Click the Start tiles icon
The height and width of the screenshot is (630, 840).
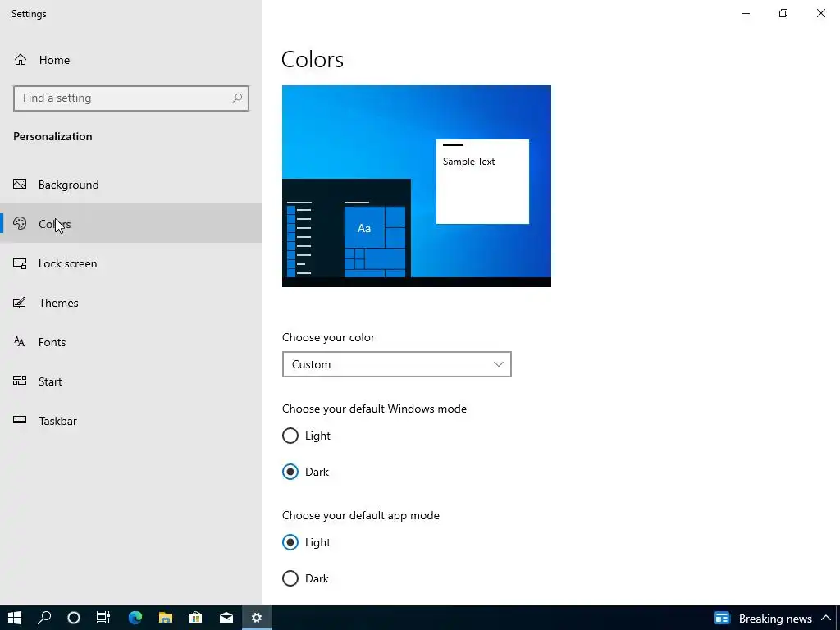[20, 381]
